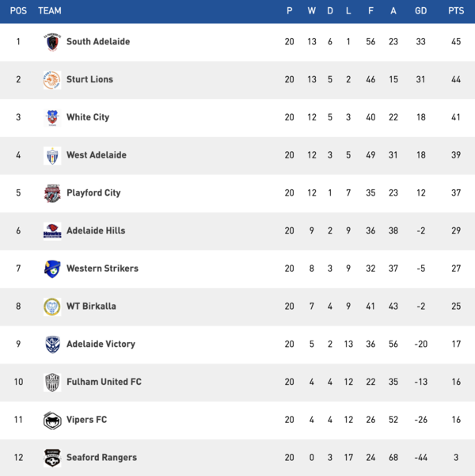Click the Sturt Lions club crest
The height and width of the screenshot is (476, 475).
click(52, 80)
